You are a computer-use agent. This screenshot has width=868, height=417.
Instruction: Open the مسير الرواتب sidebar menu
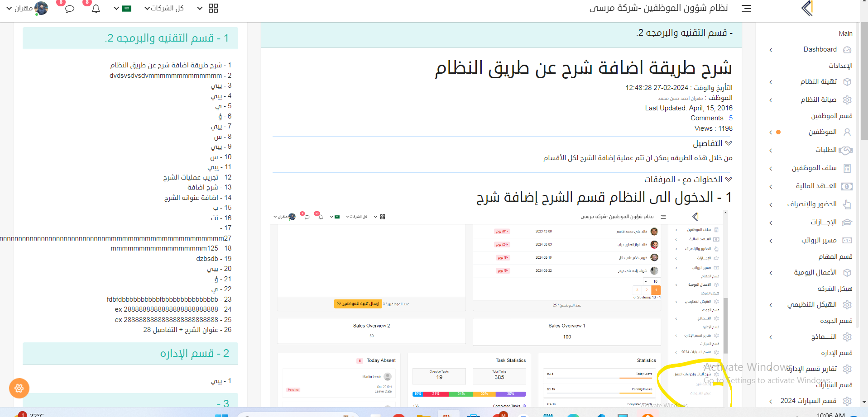pyautogui.click(x=819, y=241)
